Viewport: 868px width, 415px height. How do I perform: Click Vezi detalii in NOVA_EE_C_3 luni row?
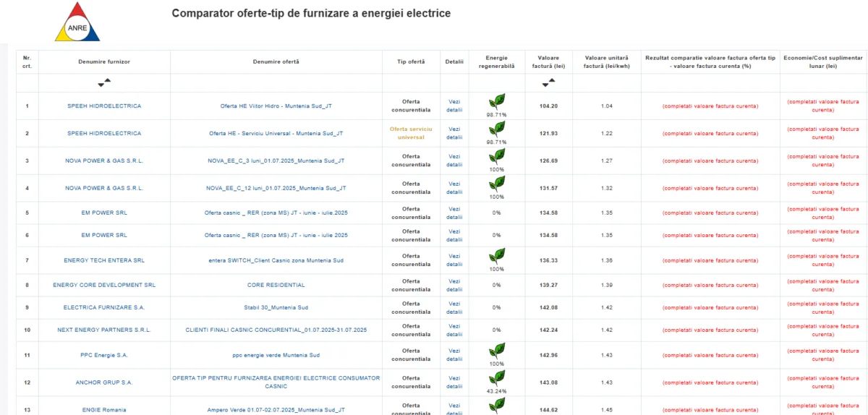(x=454, y=161)
